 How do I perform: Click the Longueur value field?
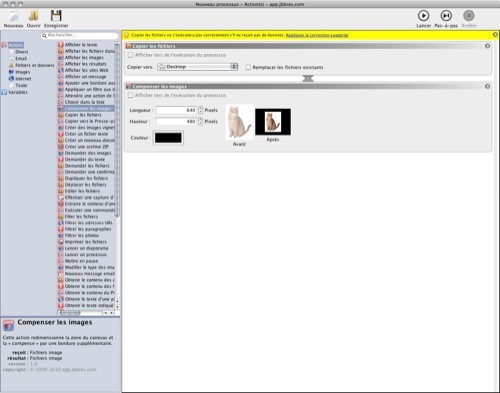176,110
